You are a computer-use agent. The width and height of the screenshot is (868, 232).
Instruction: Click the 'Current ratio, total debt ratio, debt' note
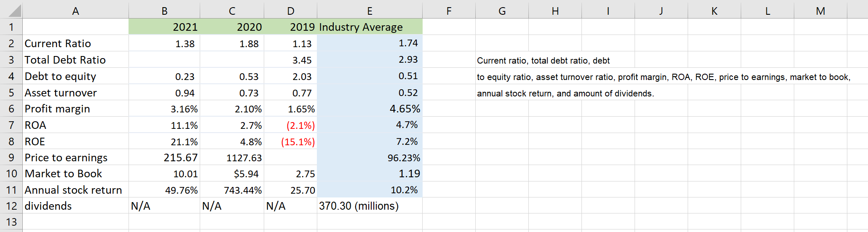click(543, 61)
